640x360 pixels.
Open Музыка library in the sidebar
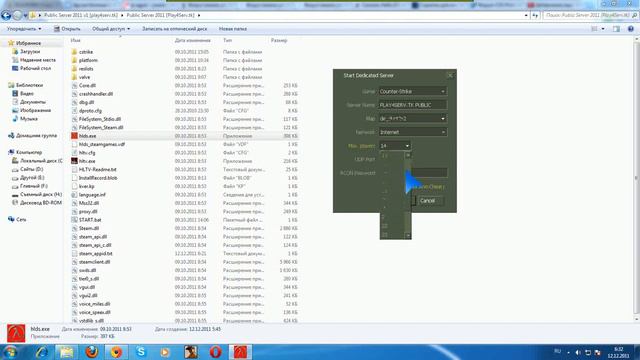[x=29, y=119]
